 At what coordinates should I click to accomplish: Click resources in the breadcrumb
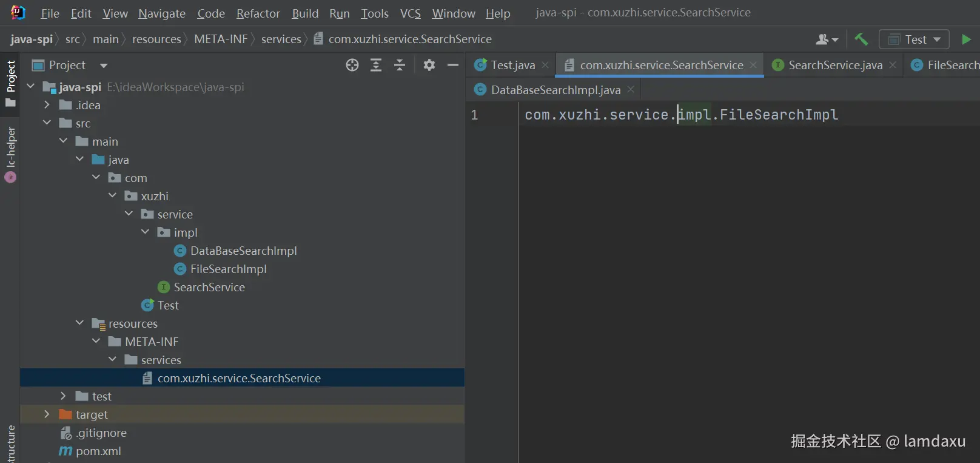click(x=156, y=39)
